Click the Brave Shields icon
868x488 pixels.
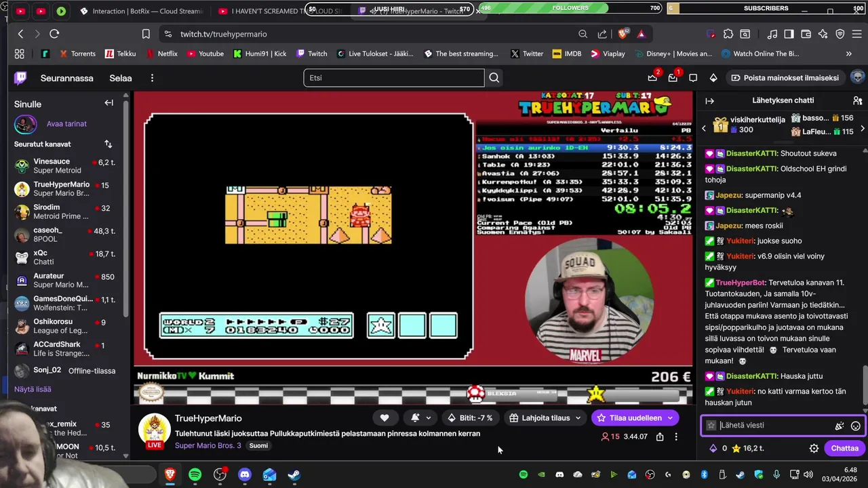[623, 34]
